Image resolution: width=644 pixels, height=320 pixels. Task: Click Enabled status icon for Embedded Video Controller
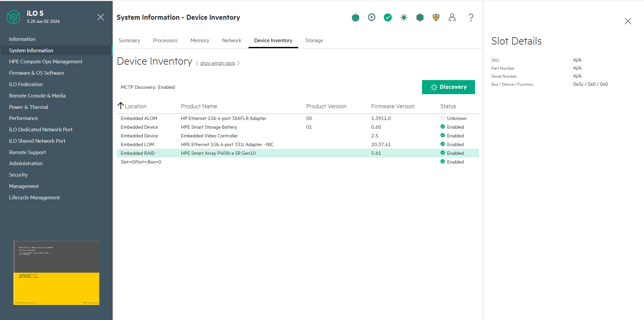coord(442,135)
